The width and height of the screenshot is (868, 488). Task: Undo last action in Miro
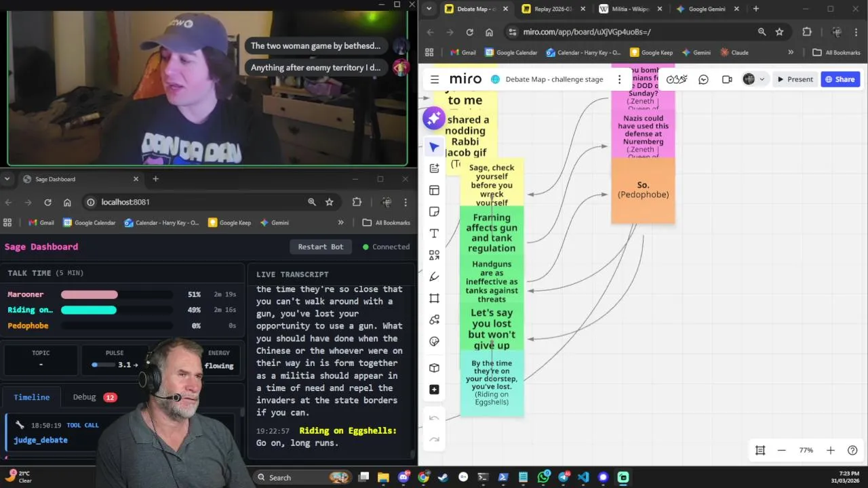click(434, 418)
